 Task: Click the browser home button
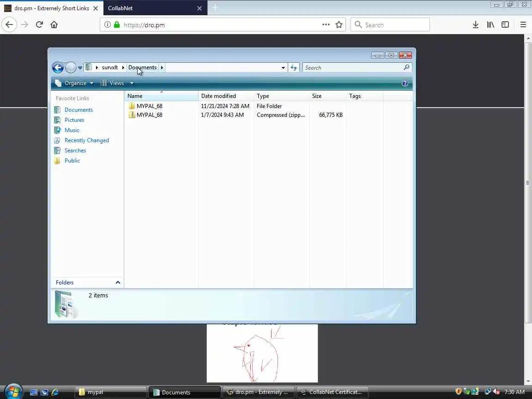(x=54, y=24)
